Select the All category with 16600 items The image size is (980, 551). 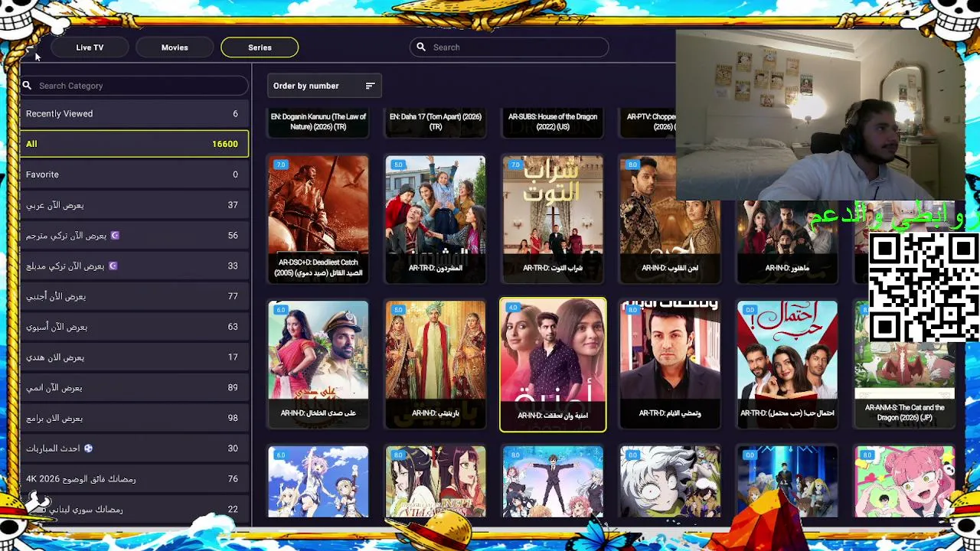(x=134, y=144)
